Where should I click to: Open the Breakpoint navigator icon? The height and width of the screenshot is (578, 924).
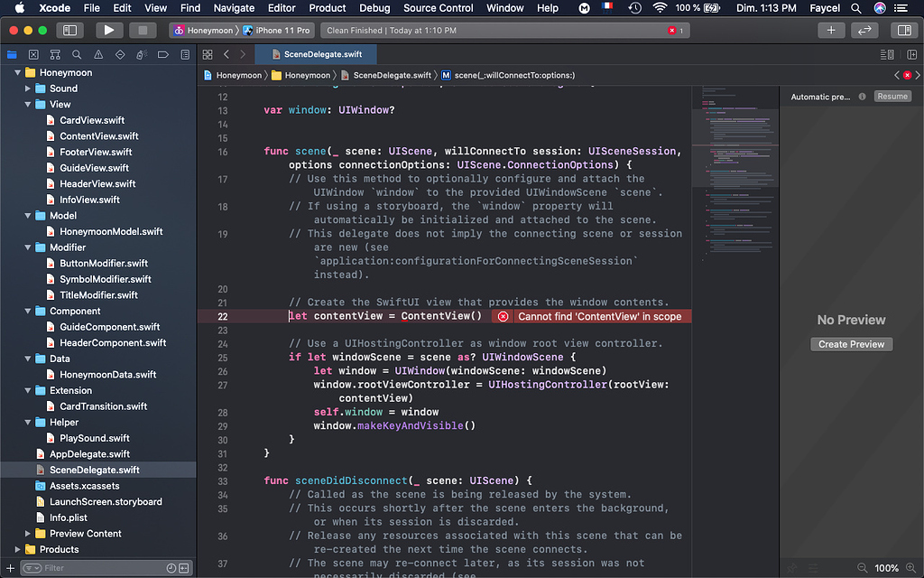pyautogui.click(x=163, y=54)
